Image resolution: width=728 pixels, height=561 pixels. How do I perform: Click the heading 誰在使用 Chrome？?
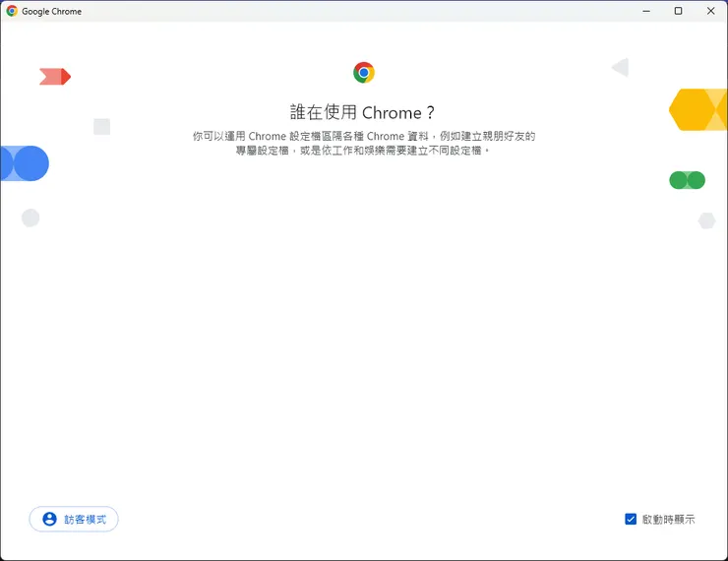coord(363,112)
